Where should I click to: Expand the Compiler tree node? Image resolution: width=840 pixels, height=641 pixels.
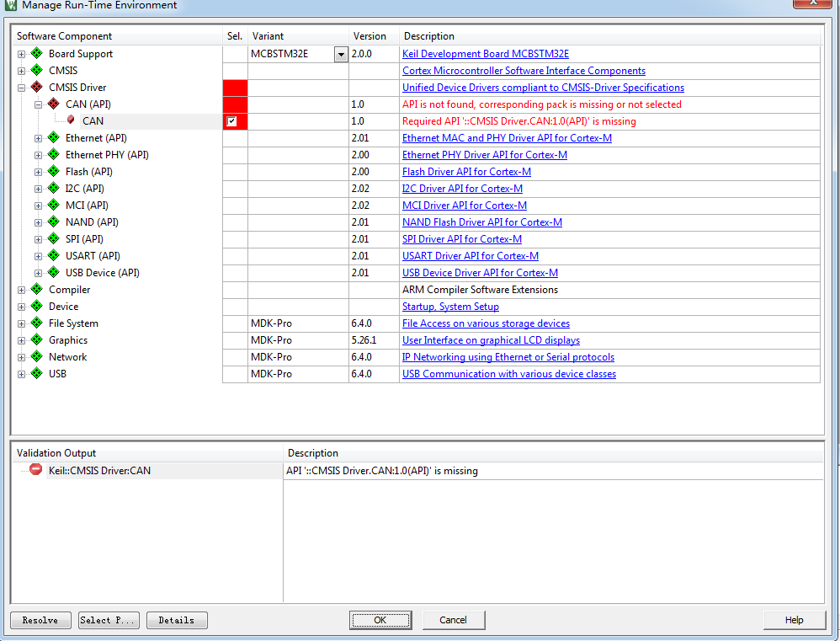click(22, 290)
